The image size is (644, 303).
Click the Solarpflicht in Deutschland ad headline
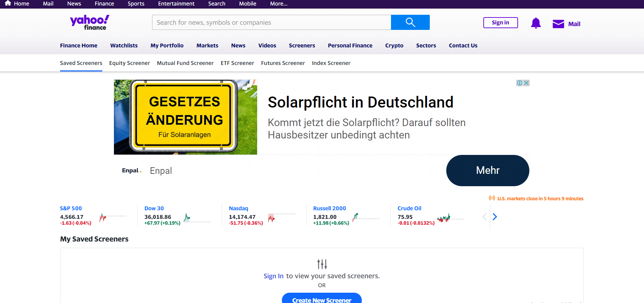[x=360, y=102]
